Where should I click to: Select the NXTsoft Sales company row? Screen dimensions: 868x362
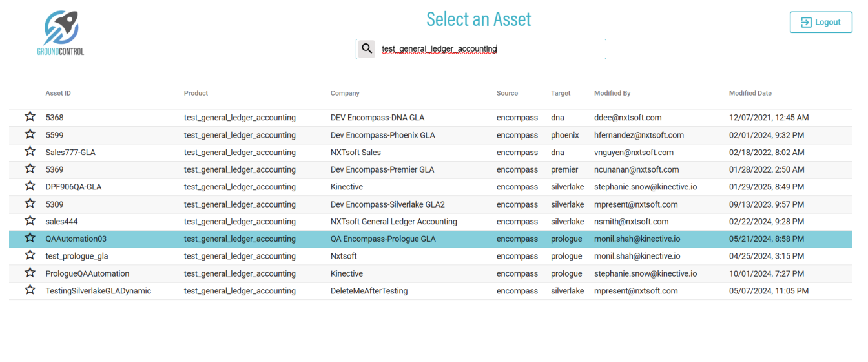[355, 153]
